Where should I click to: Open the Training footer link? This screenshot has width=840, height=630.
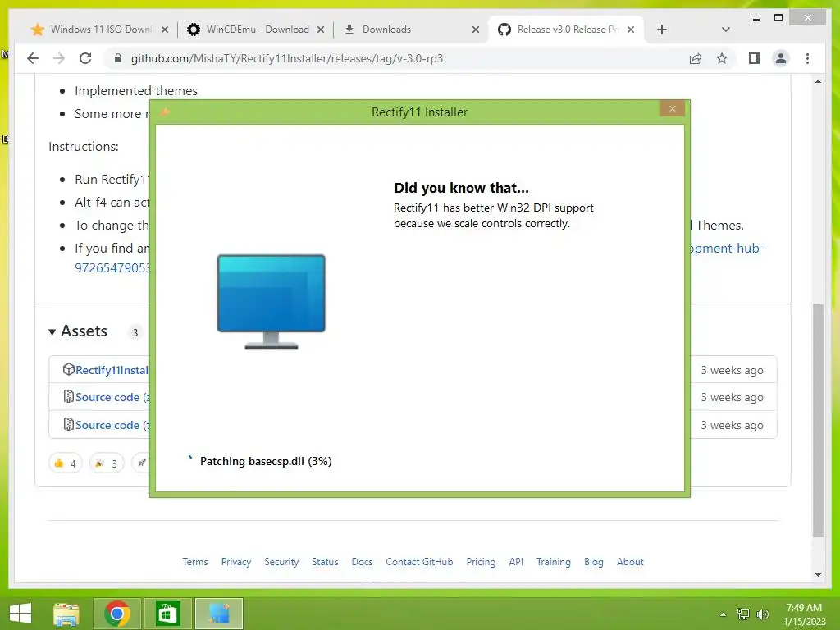point(554,561)
